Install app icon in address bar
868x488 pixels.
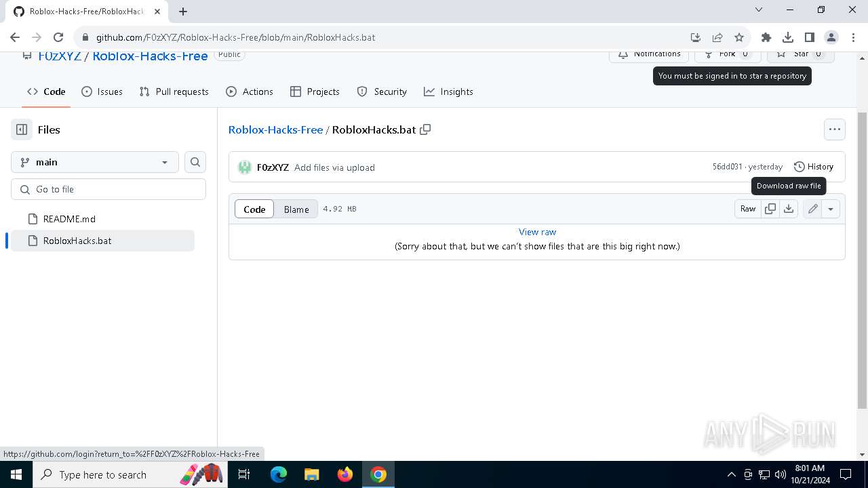coord(696,37)
